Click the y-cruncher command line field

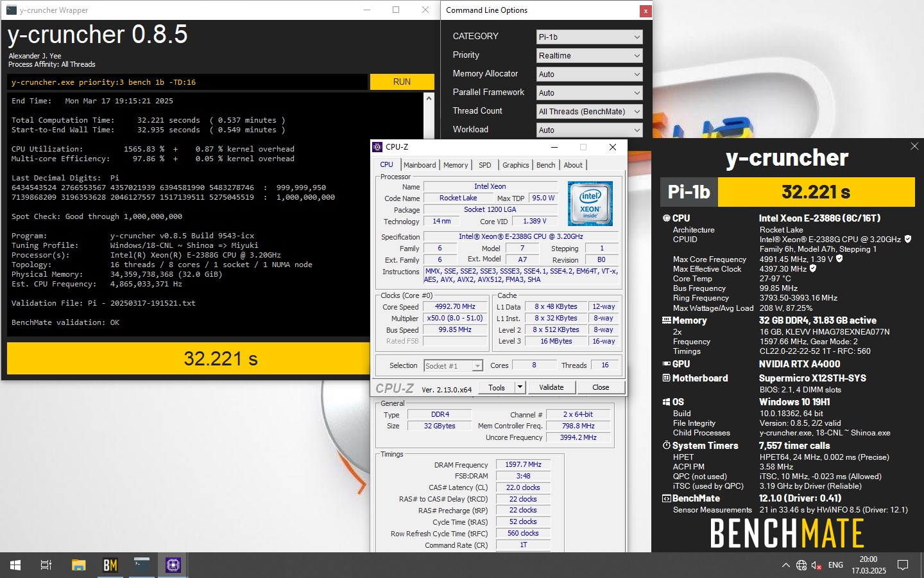coord(187,82)
